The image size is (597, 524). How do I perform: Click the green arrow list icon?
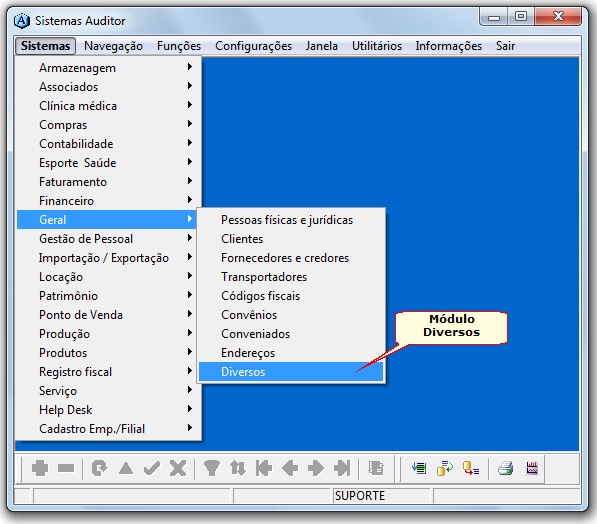(419, 468)
